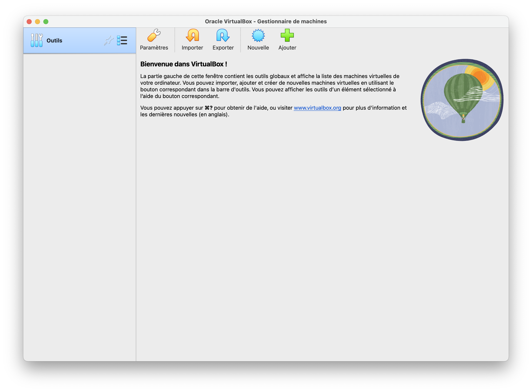The image size is (532, 392).
Task: Toggle the pin icon beside Outils
Action: tap(109, 40)
